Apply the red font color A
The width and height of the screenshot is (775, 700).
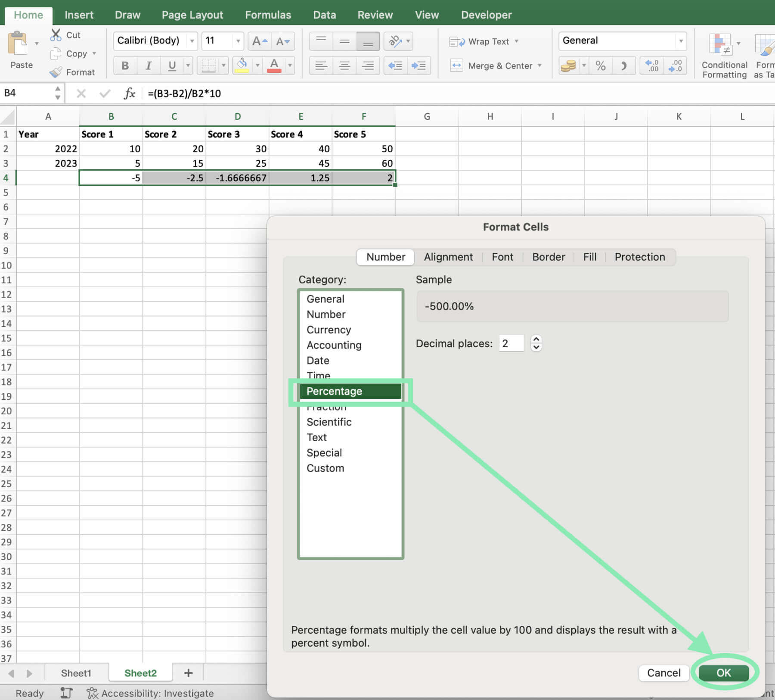(x=274, y=65)
